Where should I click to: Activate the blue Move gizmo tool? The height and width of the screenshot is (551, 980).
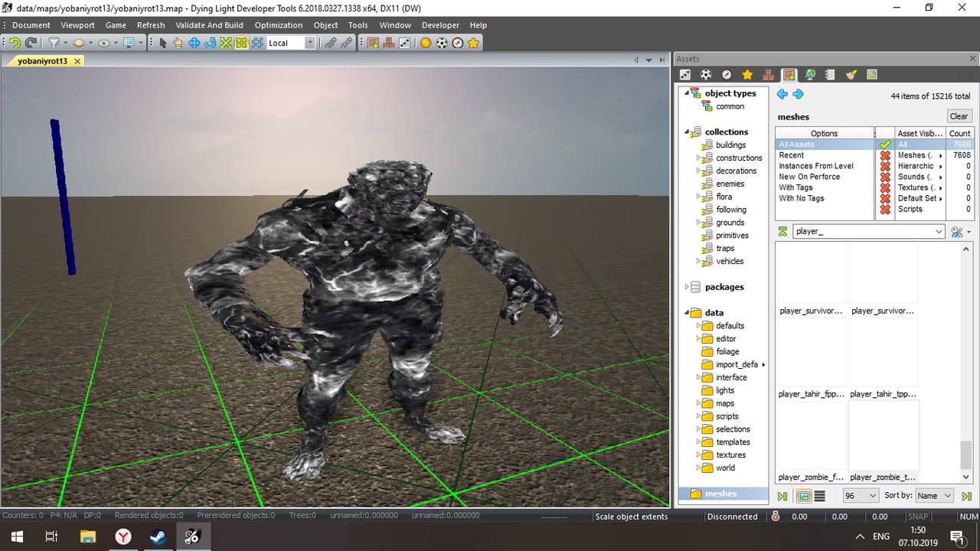pyautogui.click(x=194, y=44)
